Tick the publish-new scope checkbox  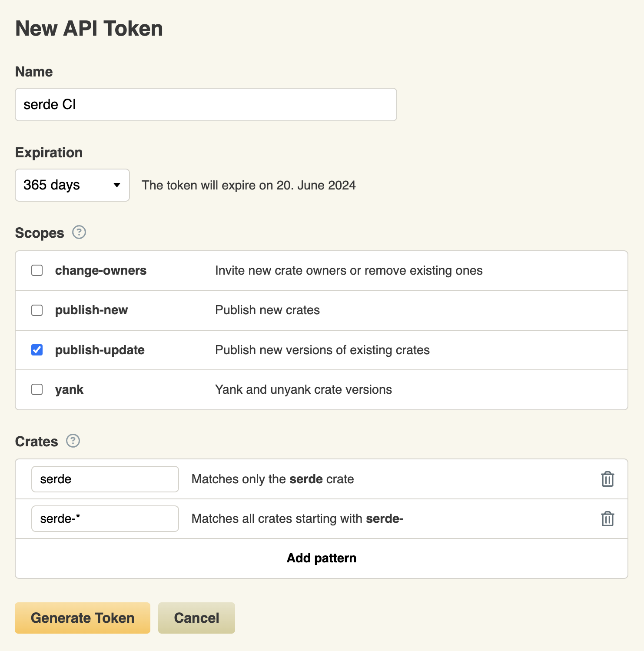[37, 310]
